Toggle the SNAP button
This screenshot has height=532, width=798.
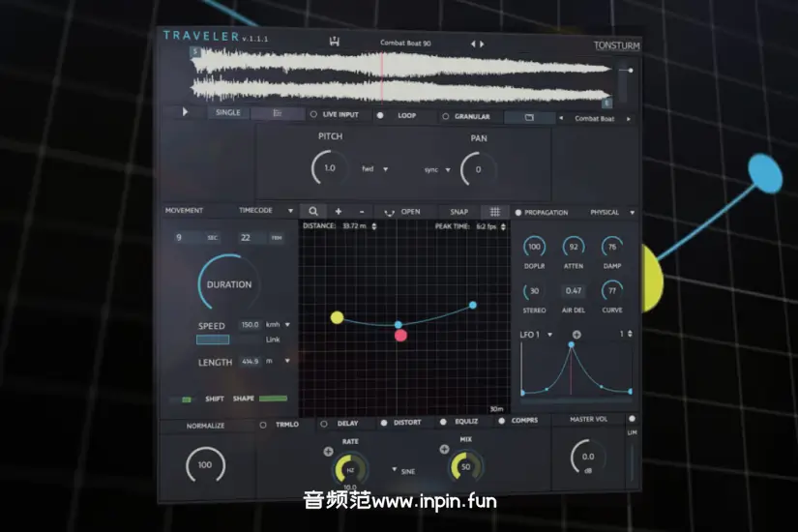[459, 212]
